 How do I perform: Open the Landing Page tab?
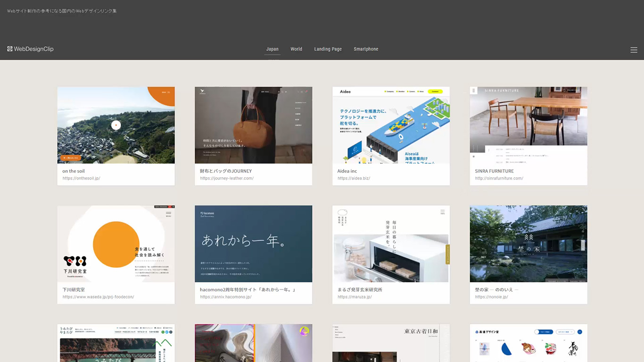pyautogui.click(x=328, y=49)
